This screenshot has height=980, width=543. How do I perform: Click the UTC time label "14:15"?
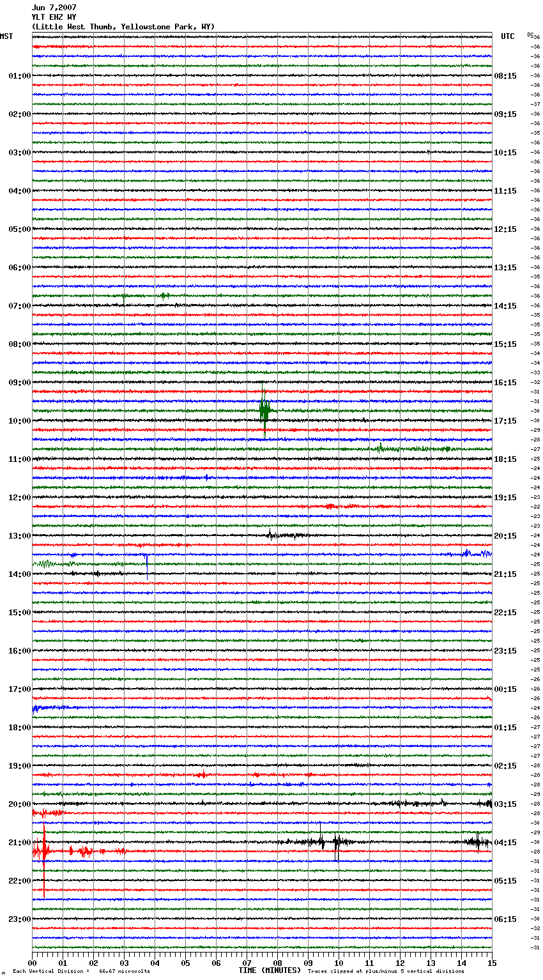click(x=505, y=306)
